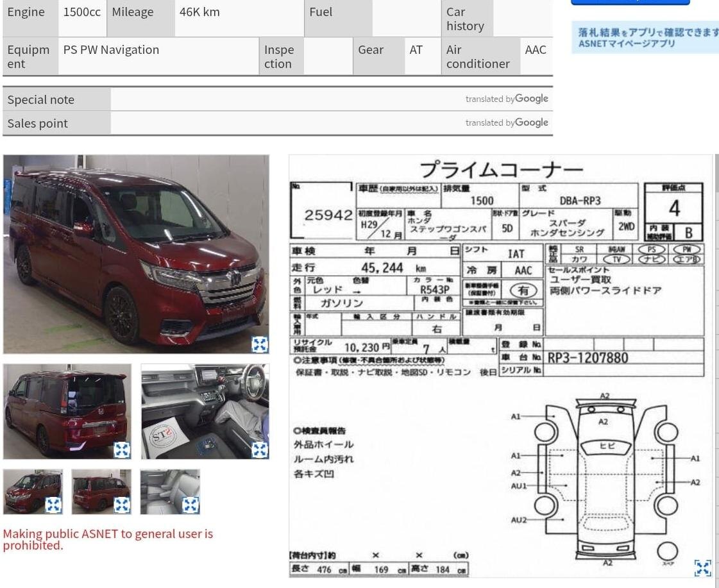This screenshot has width=719, height=588.
Task: Expand the dashboard interior photo
Action: coord(260,450)
